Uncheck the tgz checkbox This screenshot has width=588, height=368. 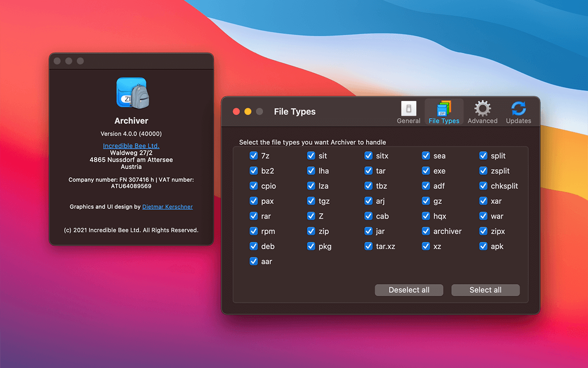[311, 201]
